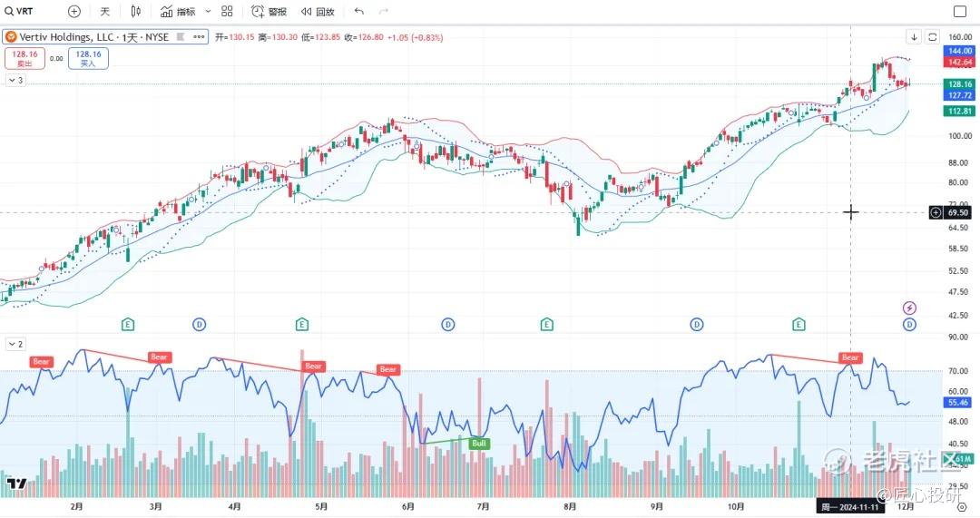
Task: Toggle fullscreen square button at top right
Action: 960,12
